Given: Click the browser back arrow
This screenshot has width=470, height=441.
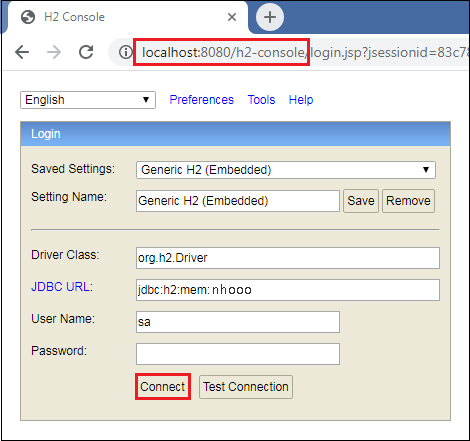Looking at the screenshot, I should [22, 52].
